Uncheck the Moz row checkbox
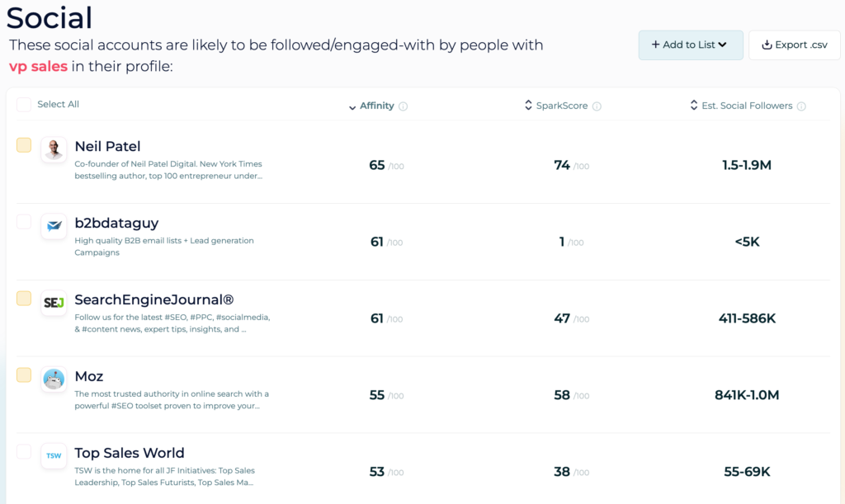The height and width of the screenshot is (504, 845). (24, 374)
